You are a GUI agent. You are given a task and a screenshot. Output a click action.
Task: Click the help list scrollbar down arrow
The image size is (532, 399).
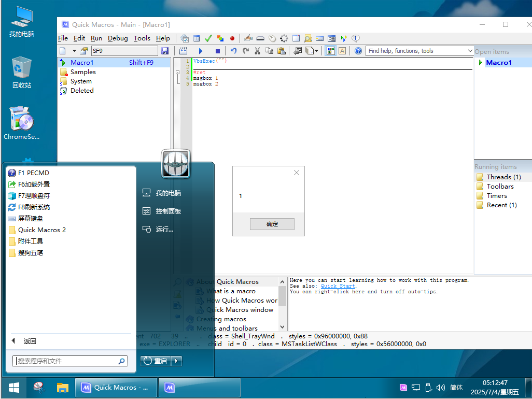coord(282,327)
